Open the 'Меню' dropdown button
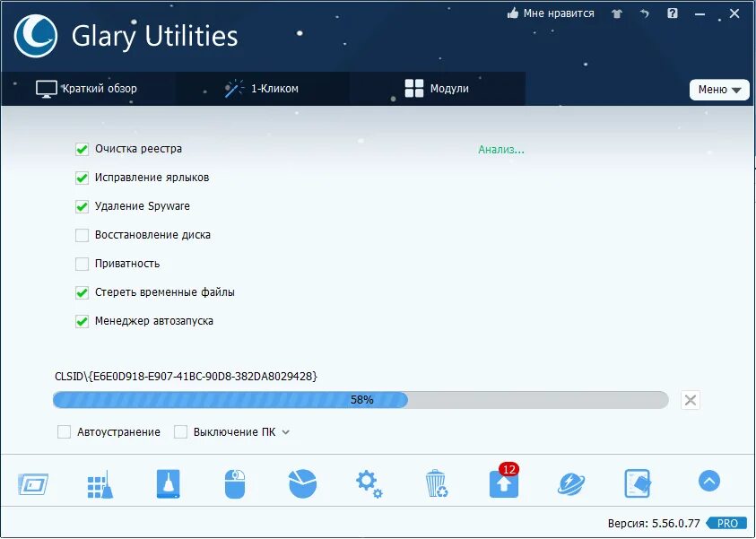Image resolution: width=756 pixels, height=539 pixels. coord(719,90)
